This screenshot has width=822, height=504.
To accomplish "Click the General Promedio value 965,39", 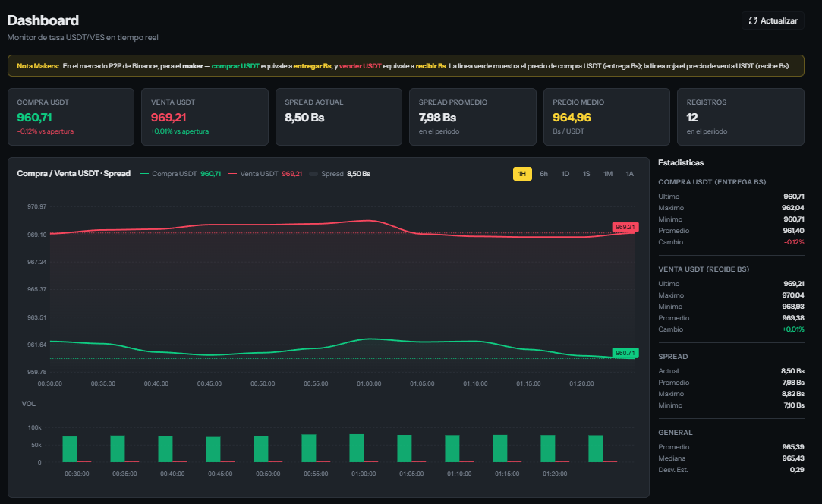I will [x=792, y=447].
